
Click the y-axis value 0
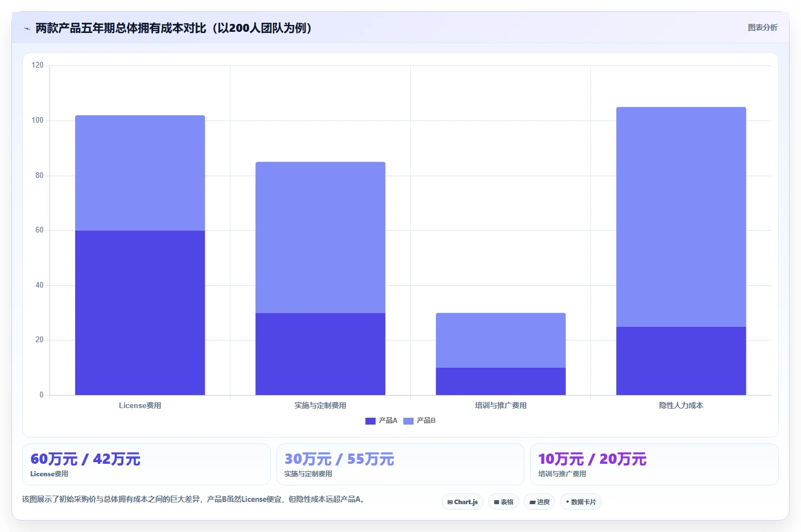pyautogui.click(x=42, y=395)
